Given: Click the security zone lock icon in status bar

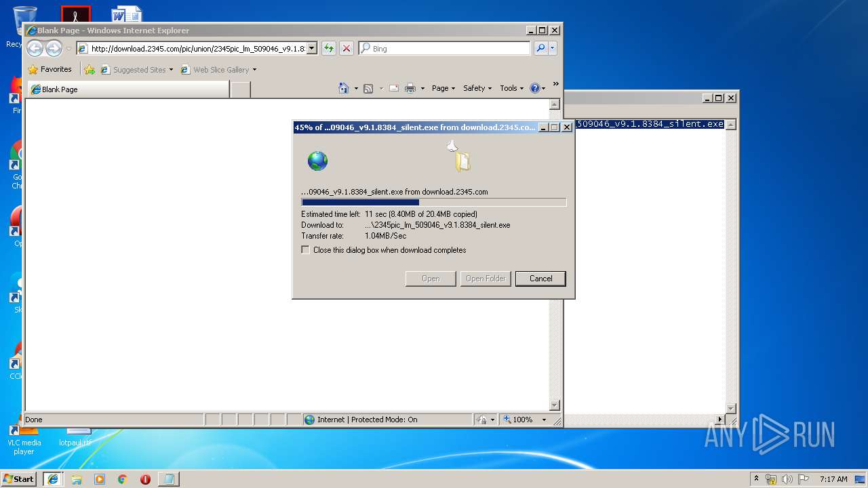Looking at the screenshot, I should pyautogui.click(x=481, y=420).
